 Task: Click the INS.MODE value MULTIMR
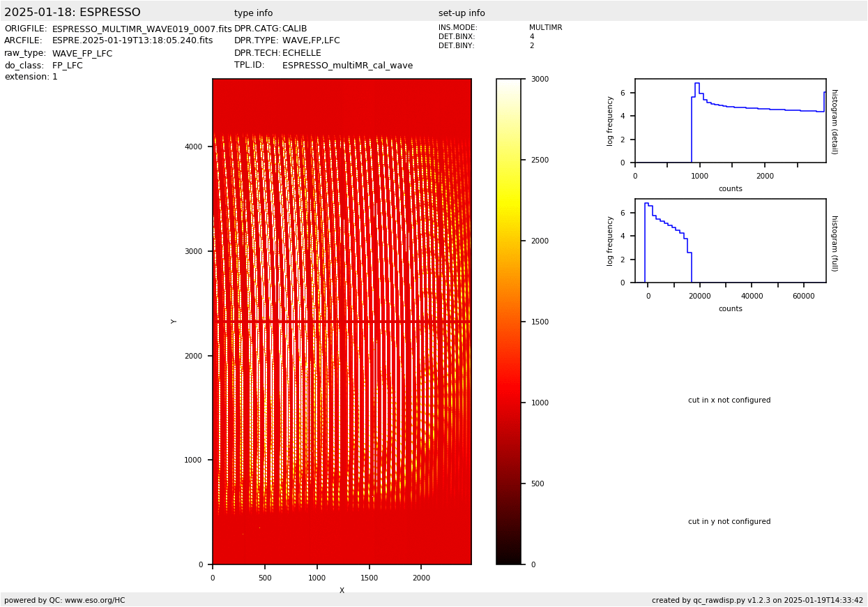click(545, 28)
